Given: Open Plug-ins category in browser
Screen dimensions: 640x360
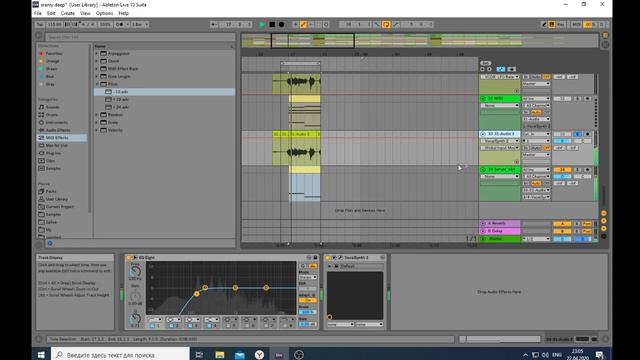Looking at the screenshot, I should 53,153.
